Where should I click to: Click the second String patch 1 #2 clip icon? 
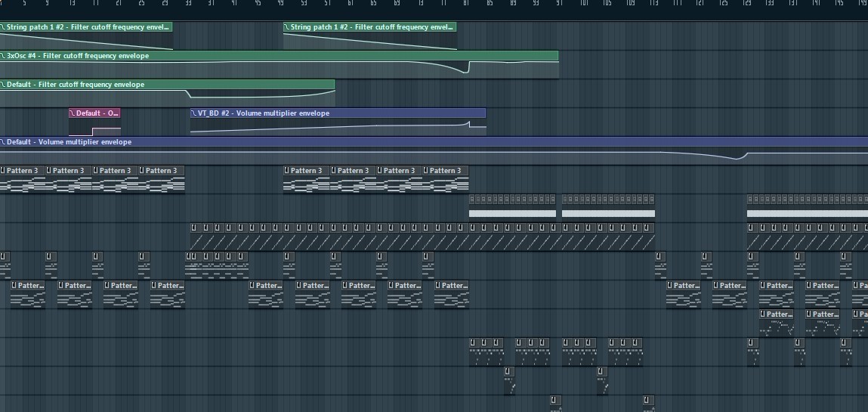287,27
